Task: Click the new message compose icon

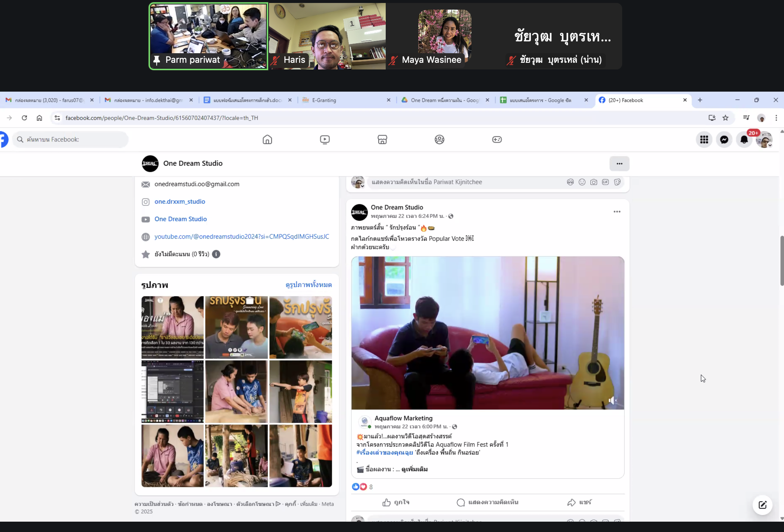Action: click(763, 505)
